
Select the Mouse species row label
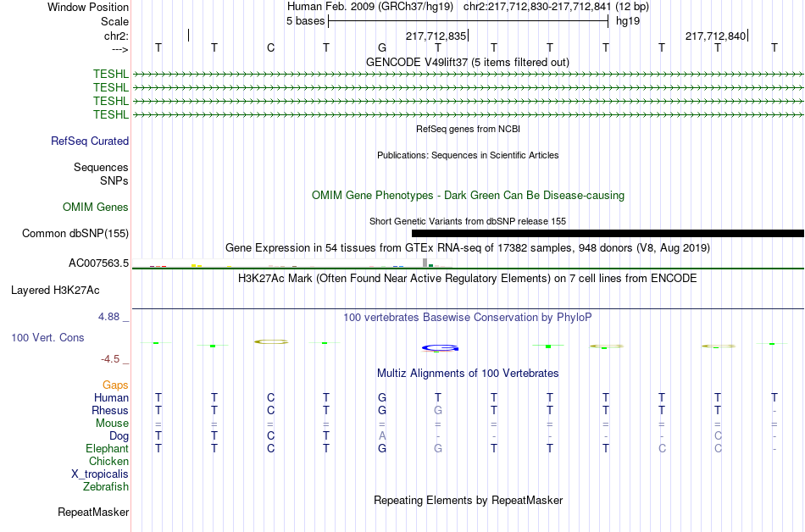tap(113, 424)
